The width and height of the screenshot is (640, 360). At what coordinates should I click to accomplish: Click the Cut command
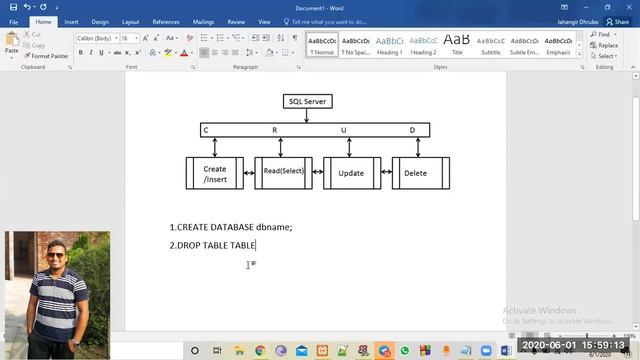point(32,35)
